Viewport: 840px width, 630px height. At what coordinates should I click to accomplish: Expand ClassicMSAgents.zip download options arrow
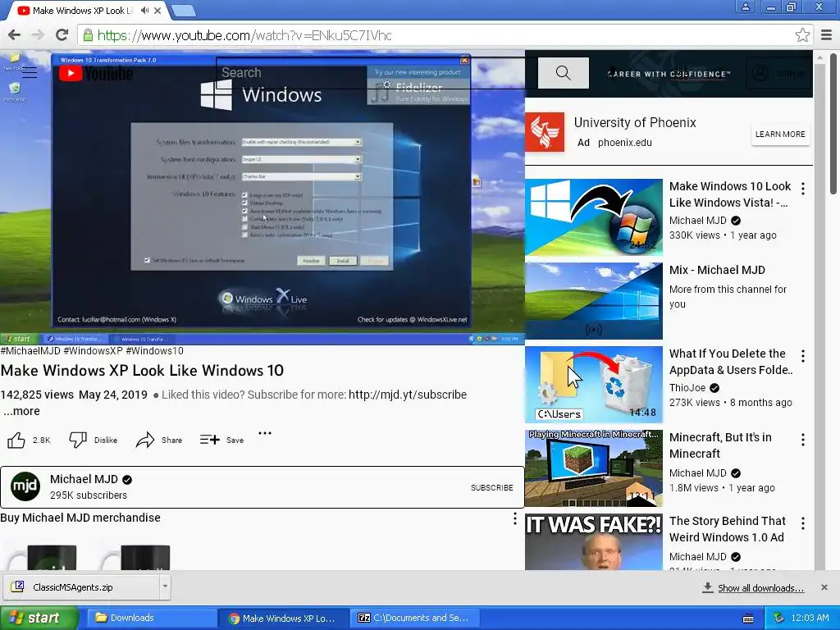pyautogui.click(x=165, y=587)
